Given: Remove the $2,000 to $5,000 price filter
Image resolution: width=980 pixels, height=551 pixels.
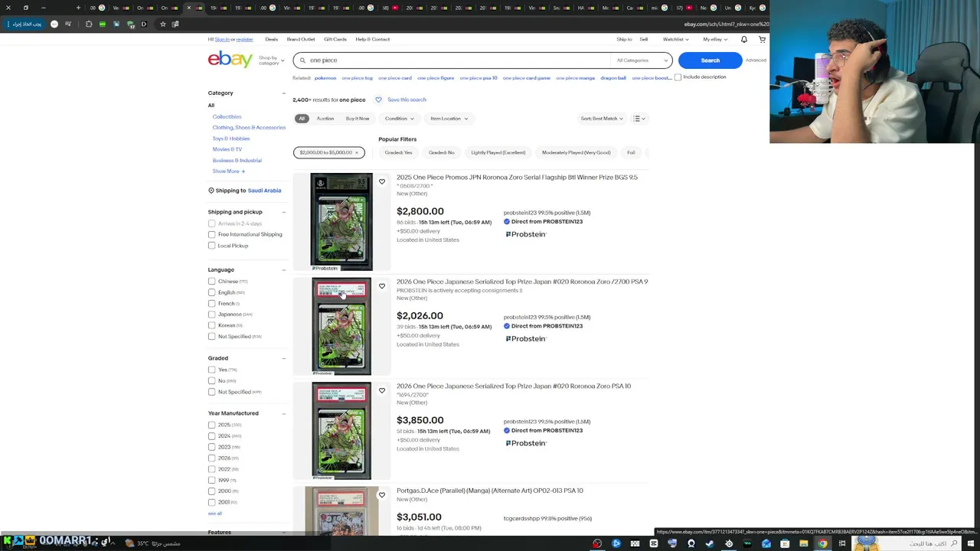Looking at the screenshot, I should pyautogui.click(x=356, y=152).
